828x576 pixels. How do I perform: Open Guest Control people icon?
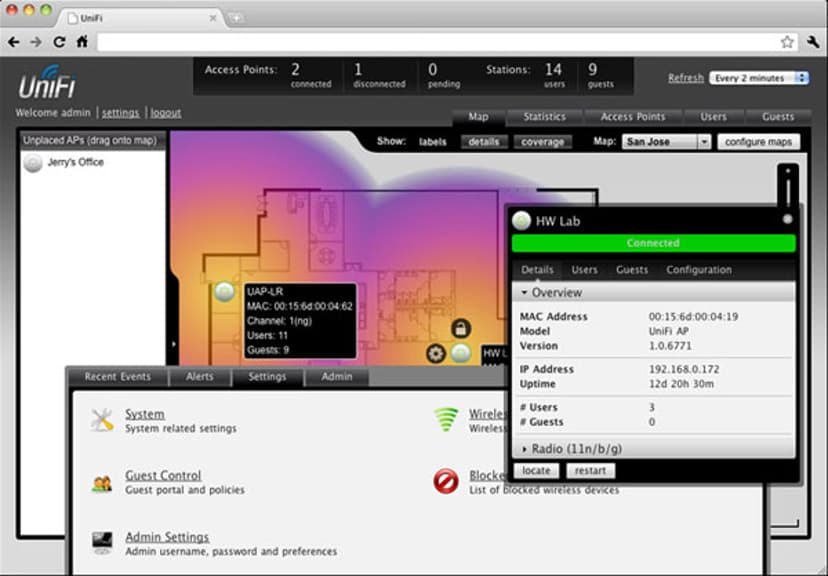point(102,483)
